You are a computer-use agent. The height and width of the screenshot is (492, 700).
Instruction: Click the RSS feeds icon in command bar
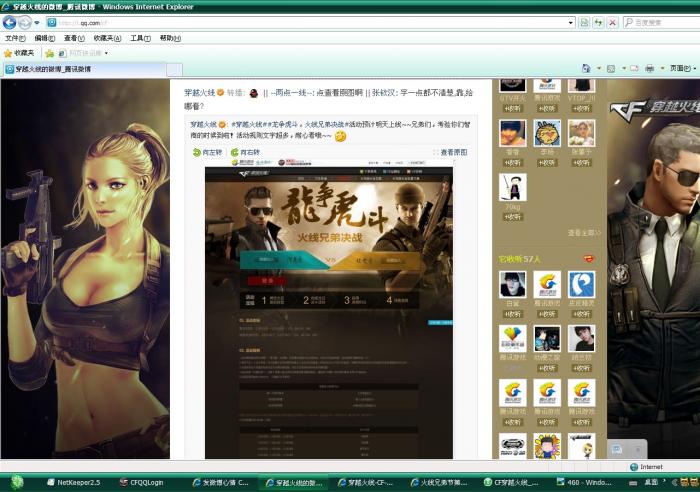tap(611, 68)
